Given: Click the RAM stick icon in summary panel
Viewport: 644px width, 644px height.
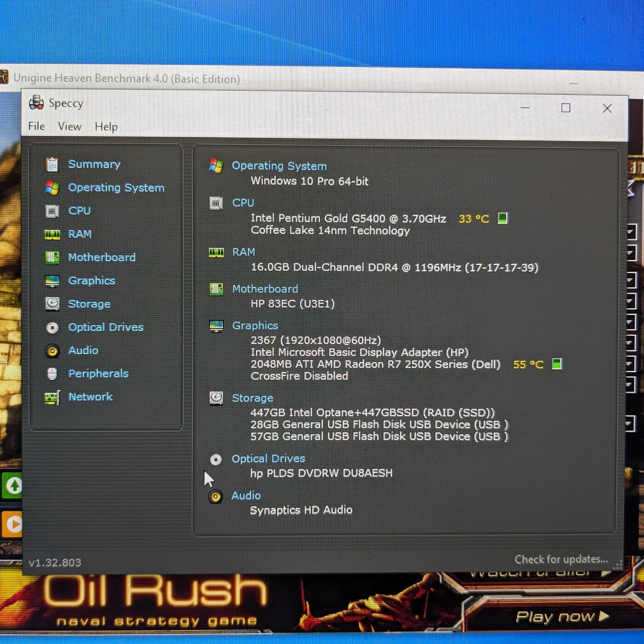Looking at the screenshot, I should [x=216, y=252].
